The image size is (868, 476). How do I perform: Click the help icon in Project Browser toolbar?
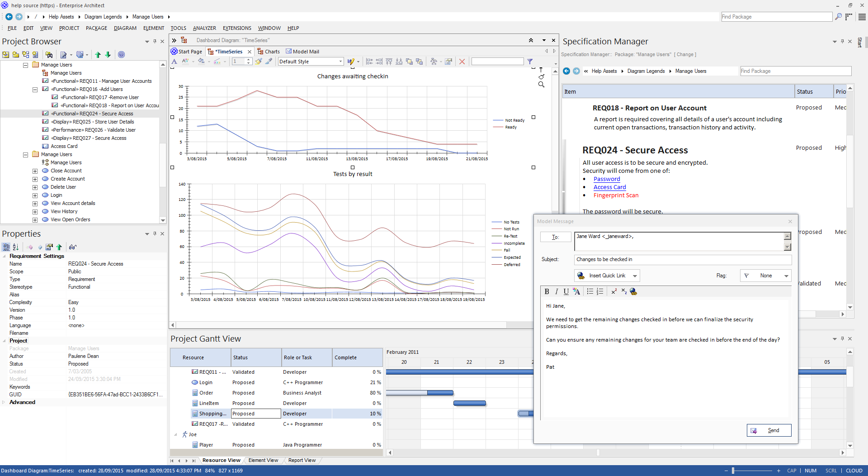click(121, 55)
